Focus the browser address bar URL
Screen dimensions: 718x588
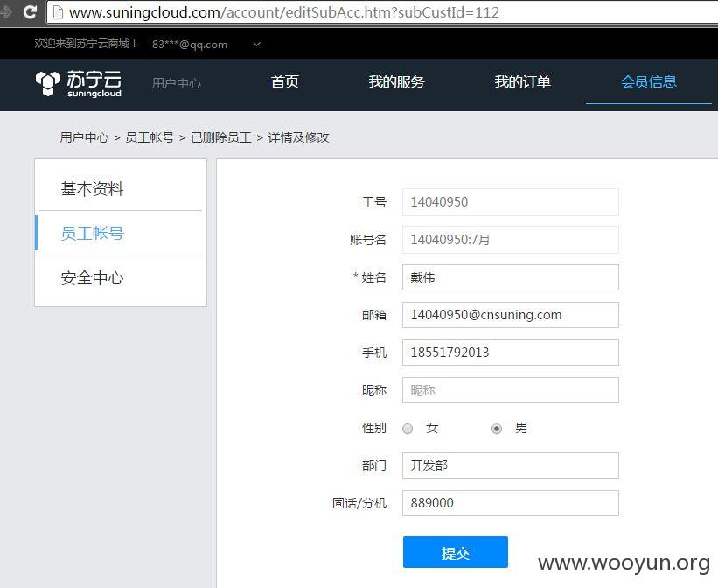(284, 12)
